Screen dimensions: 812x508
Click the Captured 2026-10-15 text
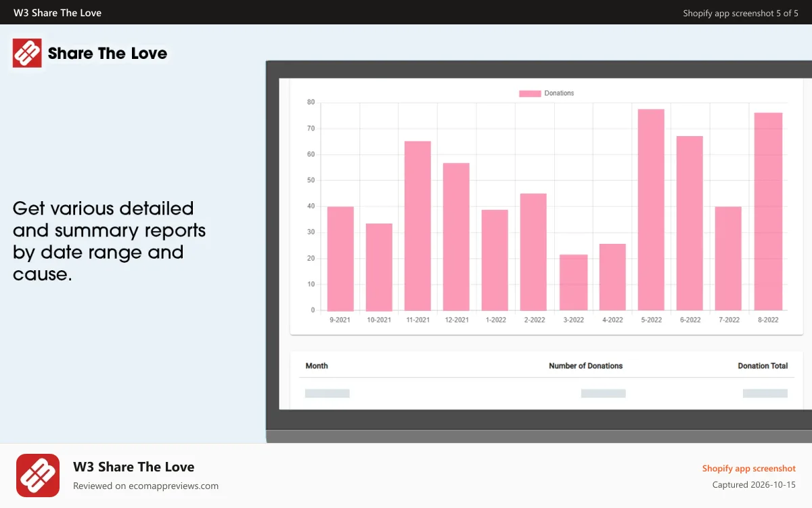[754, 485]
